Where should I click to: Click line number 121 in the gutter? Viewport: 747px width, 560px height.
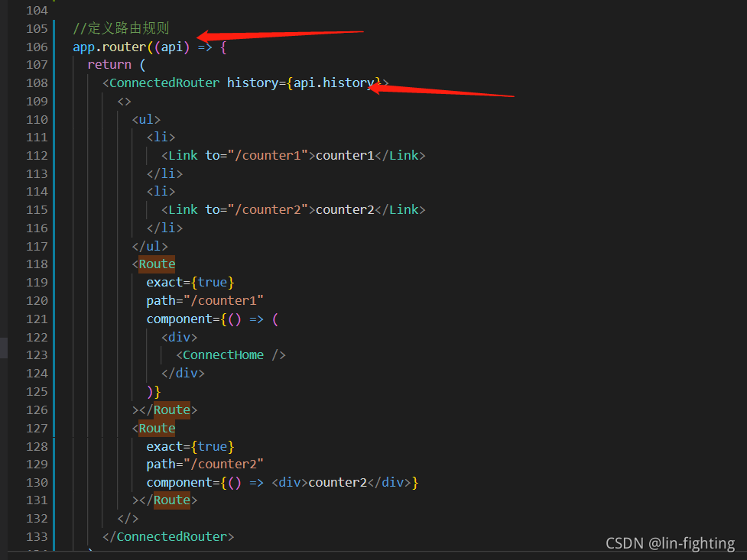coord(37,319)
